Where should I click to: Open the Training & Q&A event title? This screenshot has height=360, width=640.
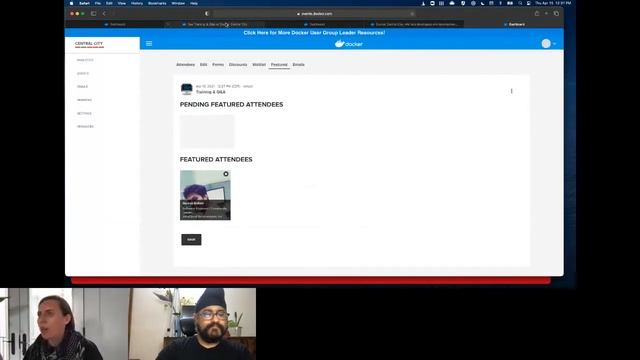pyautogui.click(x=211, y=92)
